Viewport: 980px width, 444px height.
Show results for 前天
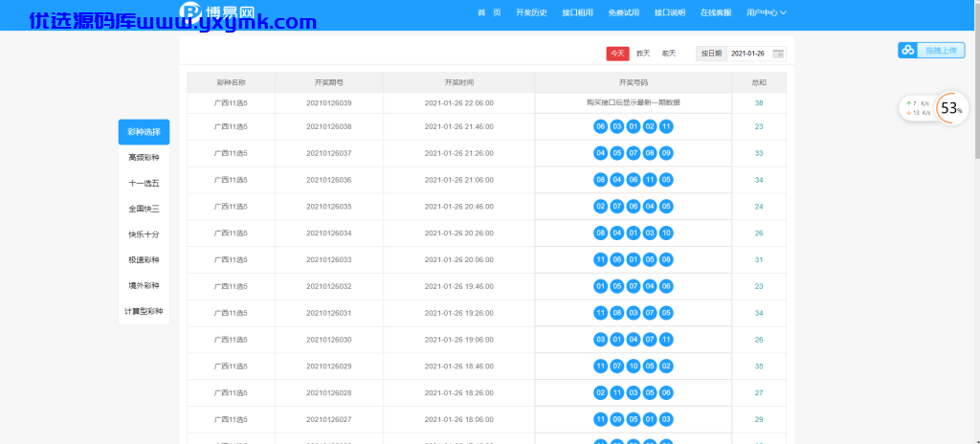669,54
